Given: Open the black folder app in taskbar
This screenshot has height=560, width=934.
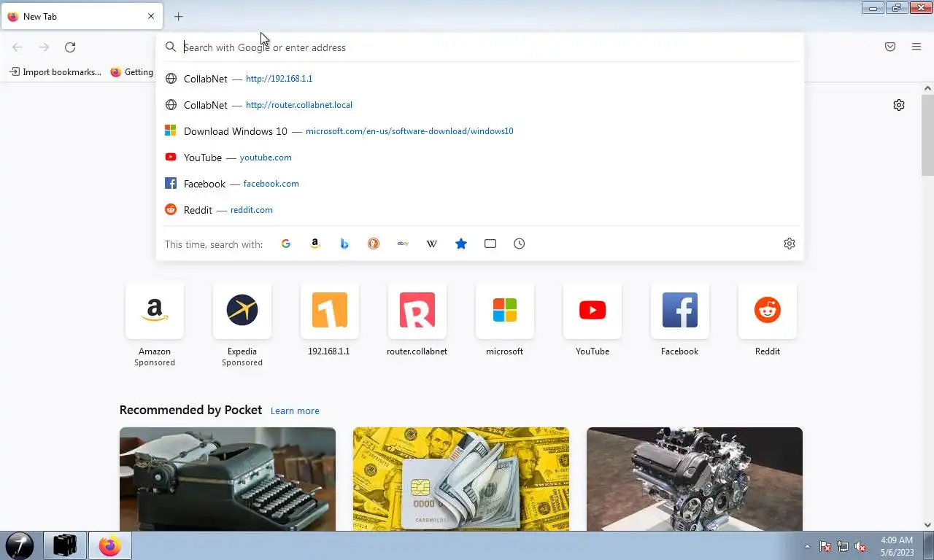Looking at the screenshot, I should pos(65,545).
